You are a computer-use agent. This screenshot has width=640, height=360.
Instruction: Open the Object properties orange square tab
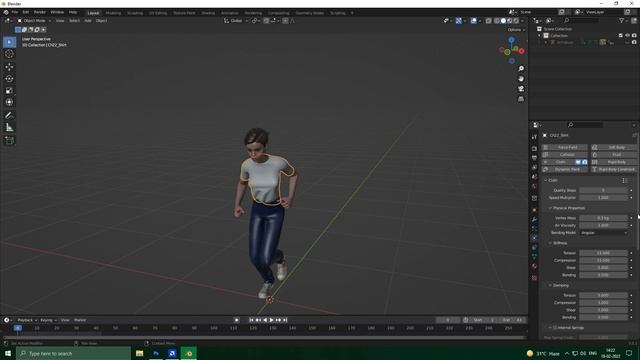(534, 210)
